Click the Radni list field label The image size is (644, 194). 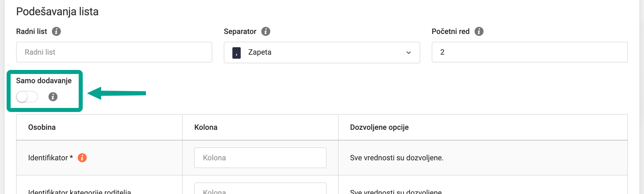click(x=32, y=31)
